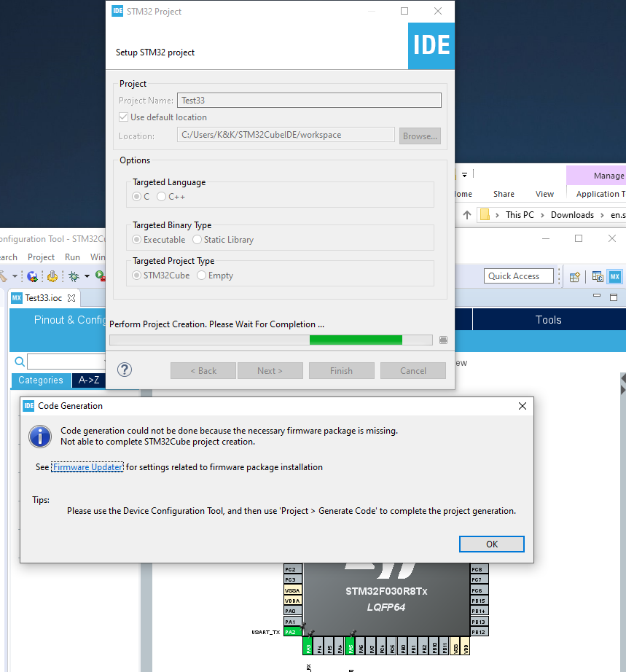Open the Manage ribbon tab in File Explorer
This screenshot has width=626, height=672.
[x=596, y=176]
